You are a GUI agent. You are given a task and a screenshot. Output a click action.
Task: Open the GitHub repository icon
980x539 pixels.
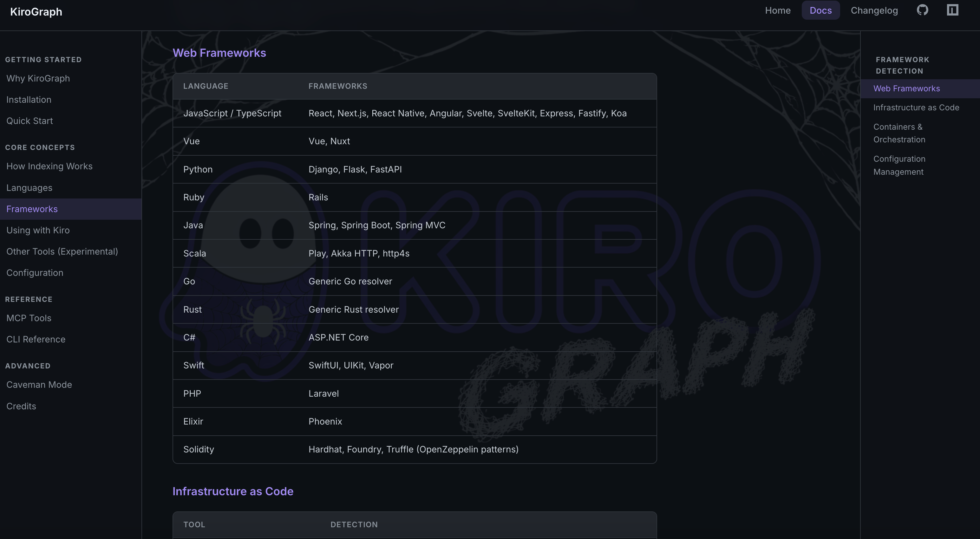(922, 10)
